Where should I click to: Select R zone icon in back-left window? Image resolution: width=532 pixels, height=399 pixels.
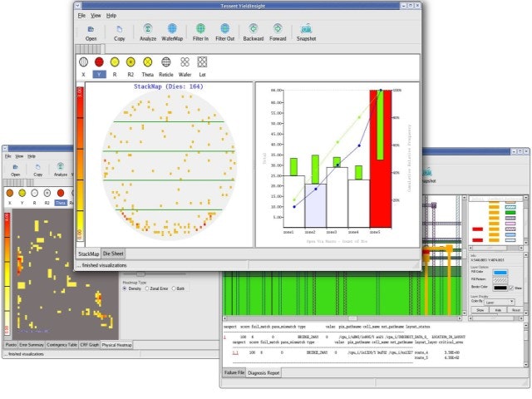34,193
